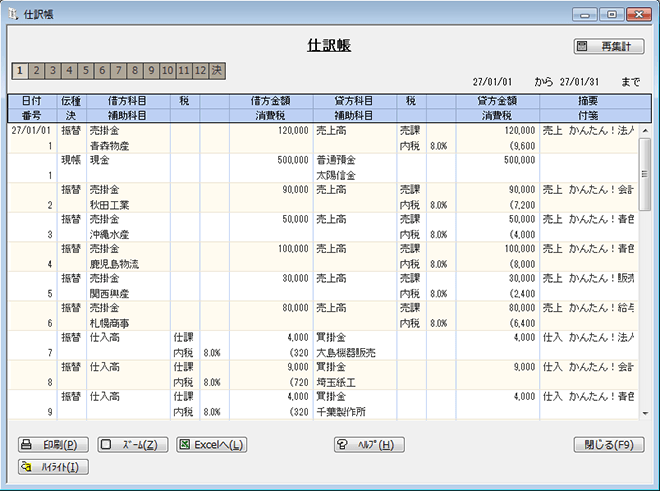This screenshot has width=660, height=491.
Task: Click the printer icon on 印刷 button
Action: point(27,444)
